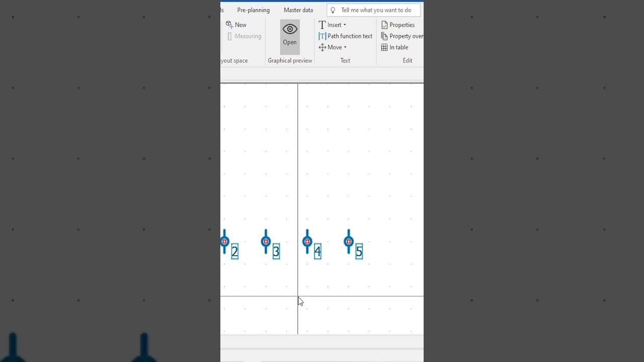This screenshot has height=362, width=644.
Task: Click the Properties icon
Action: pos(384,25)
